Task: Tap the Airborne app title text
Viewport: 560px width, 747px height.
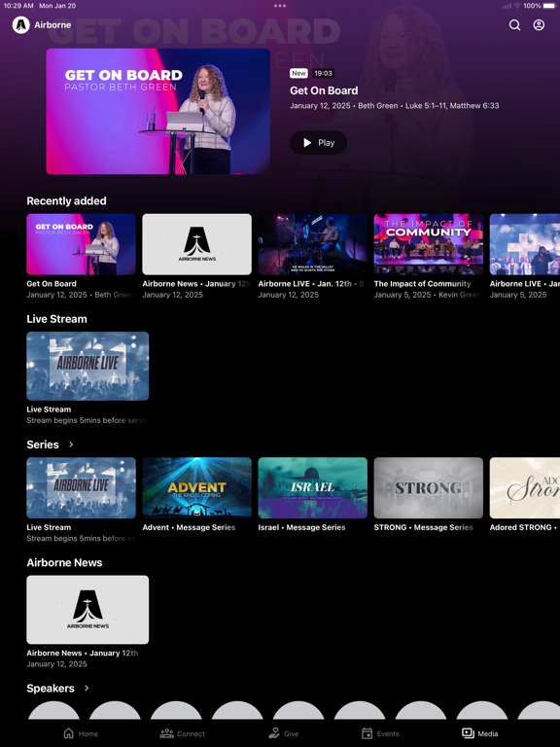Action: (52, 24)
